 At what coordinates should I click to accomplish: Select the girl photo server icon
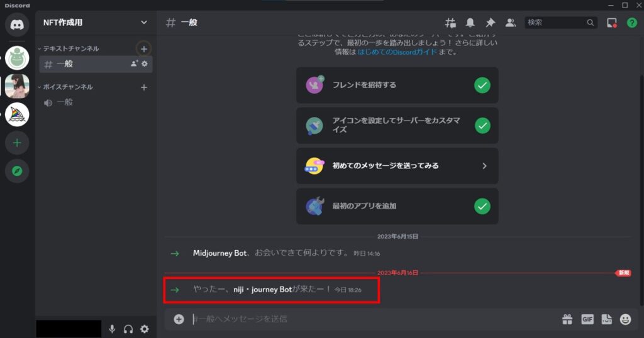click(17, 86)
